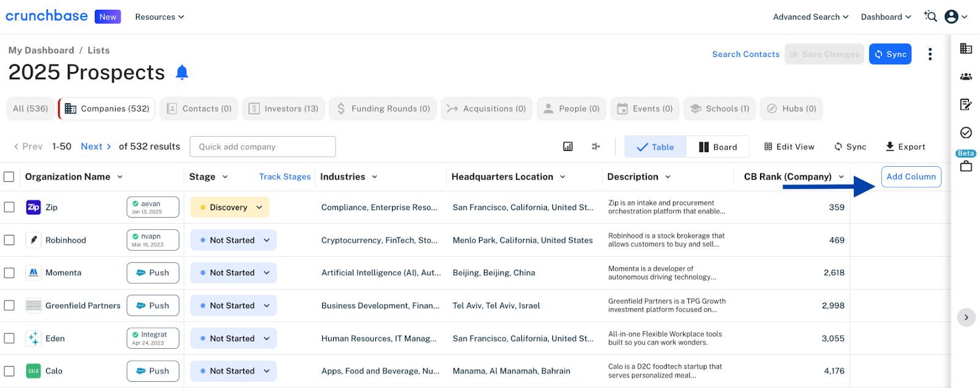Click the chart insights icon in toolbar
Screen dimensions: 980x388
568,146
